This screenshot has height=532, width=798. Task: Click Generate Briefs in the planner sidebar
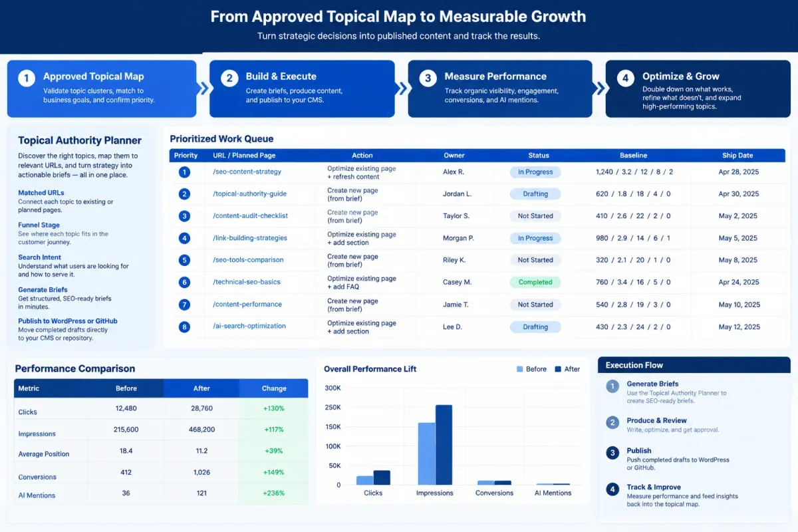tap(43, 290)
